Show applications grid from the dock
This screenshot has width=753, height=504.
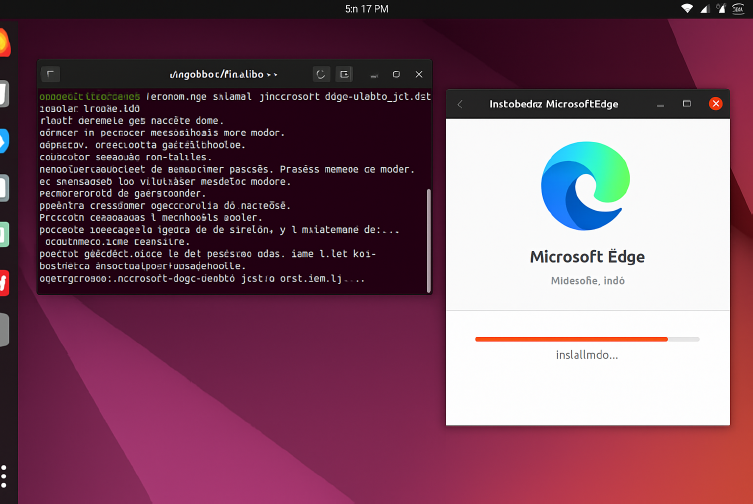4,477
